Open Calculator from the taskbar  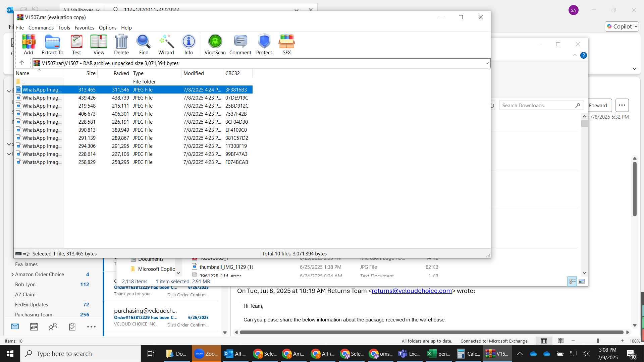(x=469, y=354)
